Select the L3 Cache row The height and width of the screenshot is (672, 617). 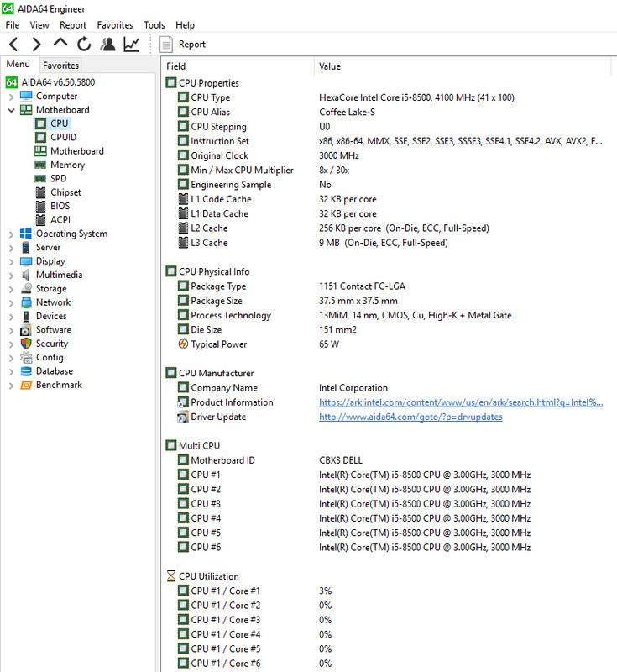click(x=388, y=243)
